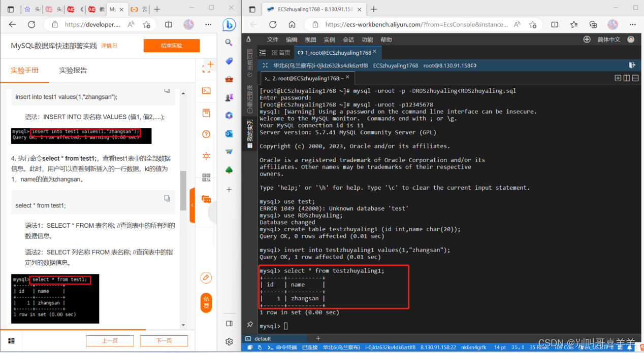Viewport: 644px width, 353px height.
Task: Collapse the lab guide panel orange handle
Action: (x=192, y=205)
